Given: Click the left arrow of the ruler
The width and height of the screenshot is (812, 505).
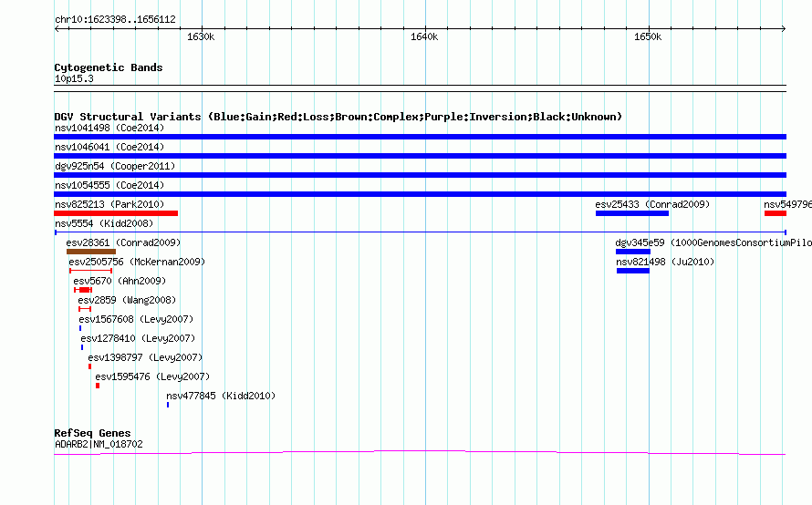Looking at the screenshot, I should point(57,28).
